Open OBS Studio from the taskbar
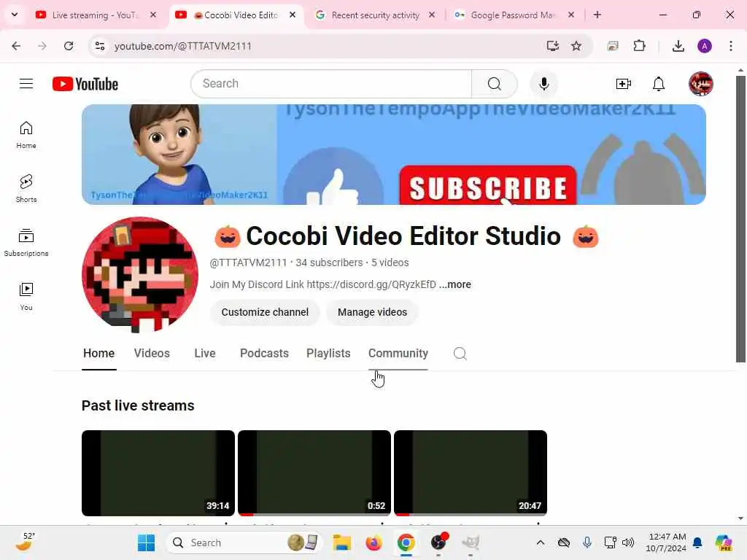Image resolution: width=747 pixels, height=560 pixels. click(x=438, y=542)
